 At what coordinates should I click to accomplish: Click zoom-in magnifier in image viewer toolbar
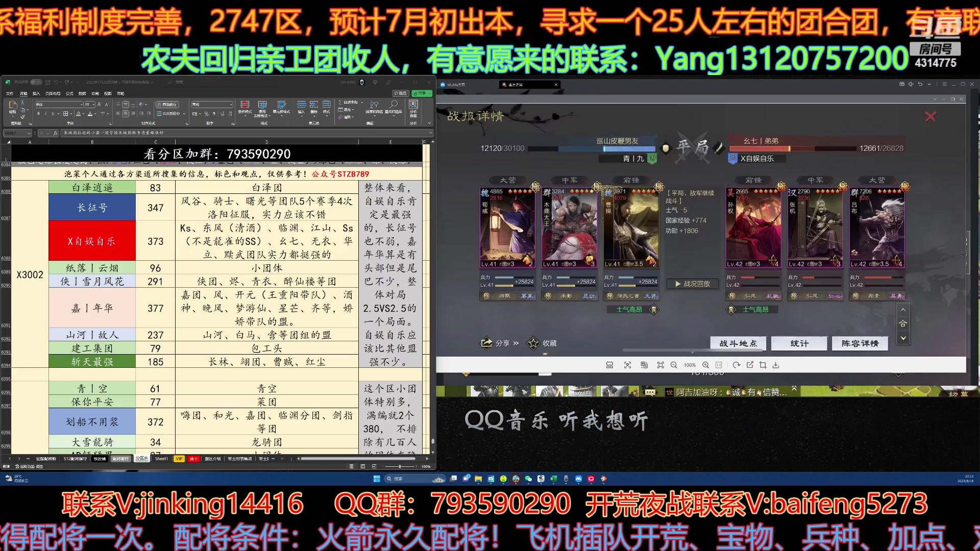[705, 365]
